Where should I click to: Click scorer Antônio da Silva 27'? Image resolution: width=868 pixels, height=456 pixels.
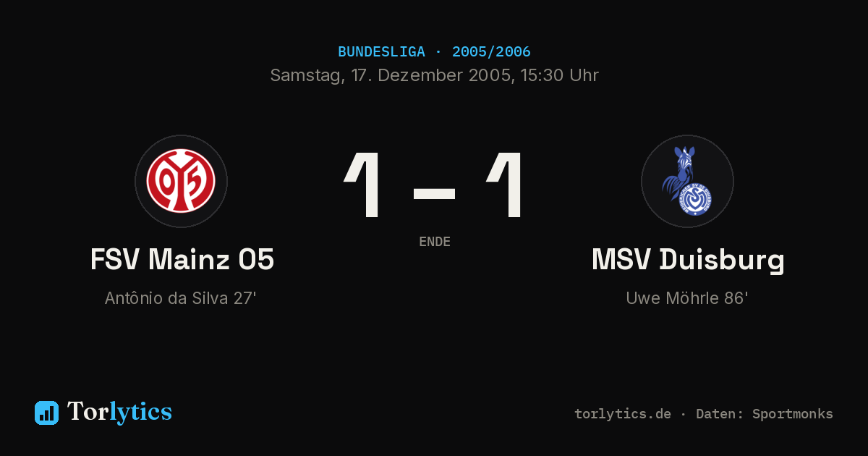coord(181,298)
